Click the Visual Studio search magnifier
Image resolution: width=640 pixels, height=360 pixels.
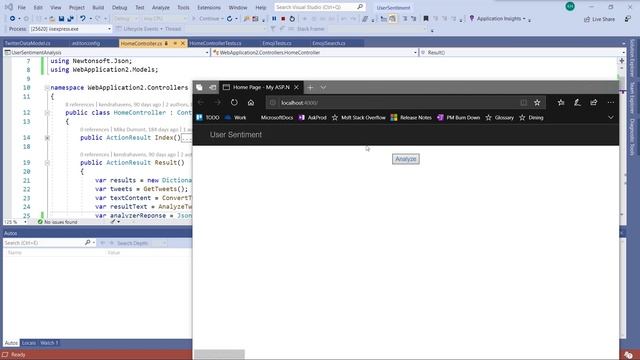click(x=360, y=7)
